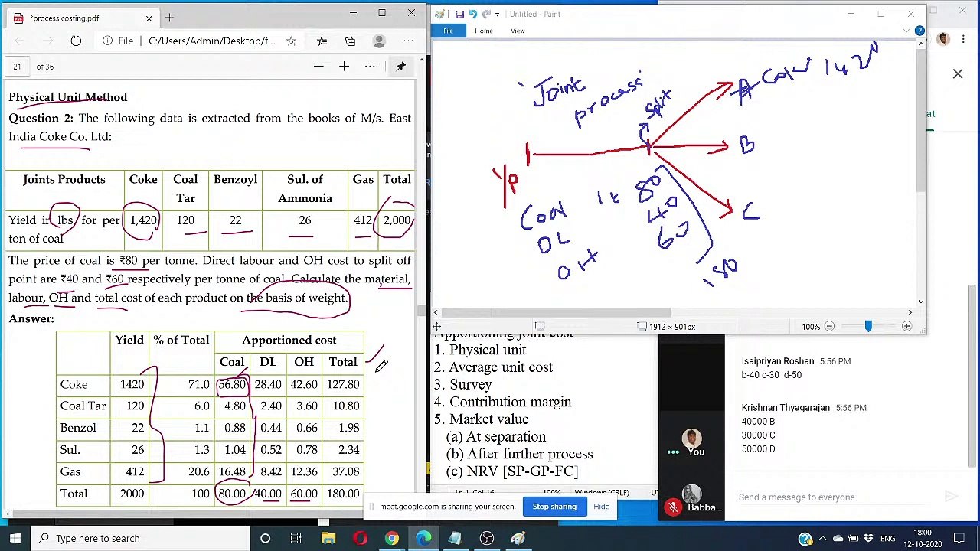Open a new Edge tab
Screen dimensions: 980x551
[x=169, y=18]
